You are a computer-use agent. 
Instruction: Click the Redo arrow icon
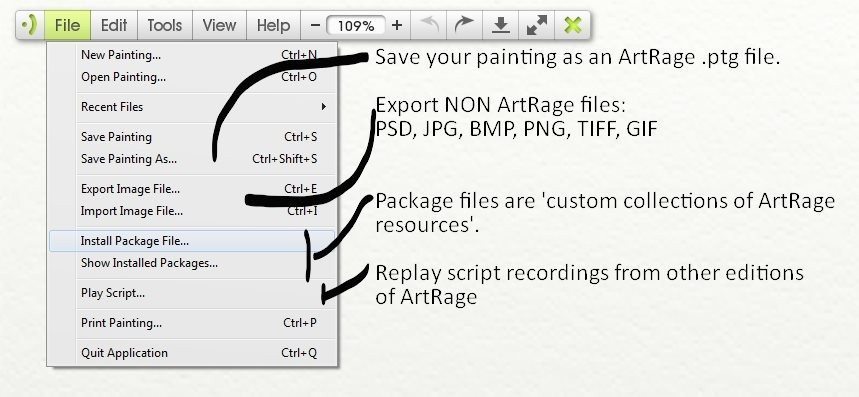coord(464,25)
